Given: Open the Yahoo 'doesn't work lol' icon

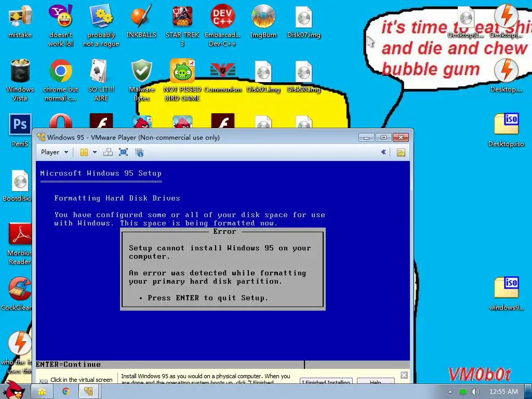Looking at the screenshot, I should [x=60, y=25].
